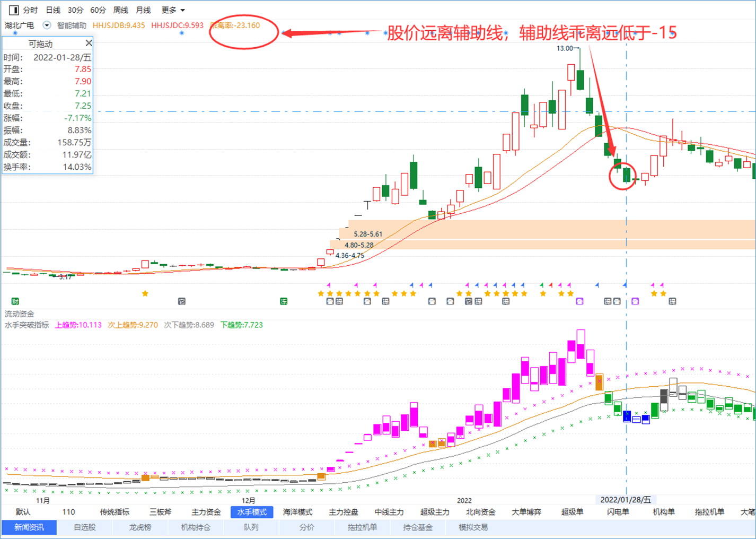Viewport: 756px width, 539px height.
Task: Open the 龙虎榜 bottom tab
Action: tap(140, 527)
